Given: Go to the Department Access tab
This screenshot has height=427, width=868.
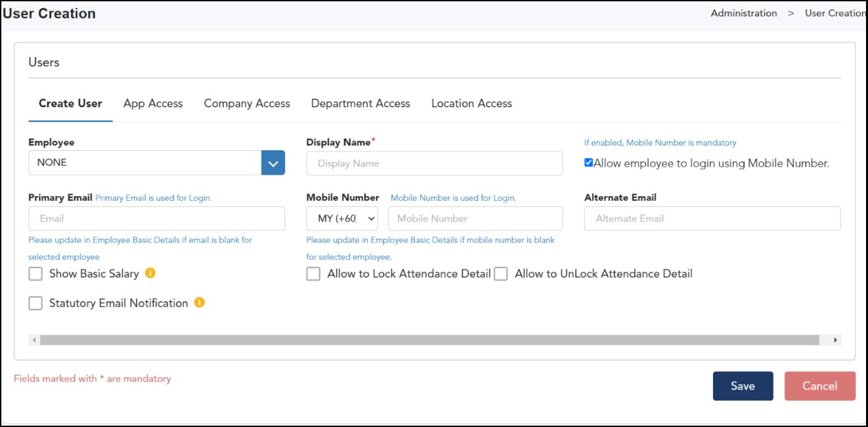Looking at the screenshot, I should tap(360, 104).
